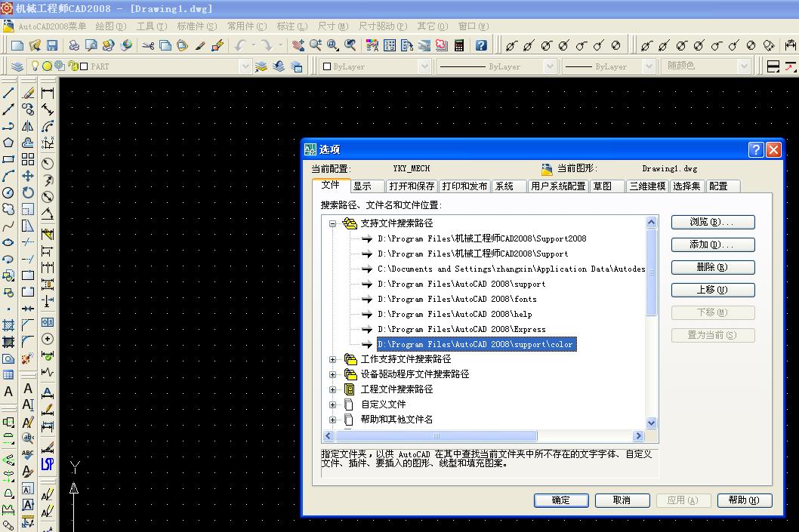Click the tree's vertical scroll down arrow
The height and width of the screenshot is (532, 799).
651,423
